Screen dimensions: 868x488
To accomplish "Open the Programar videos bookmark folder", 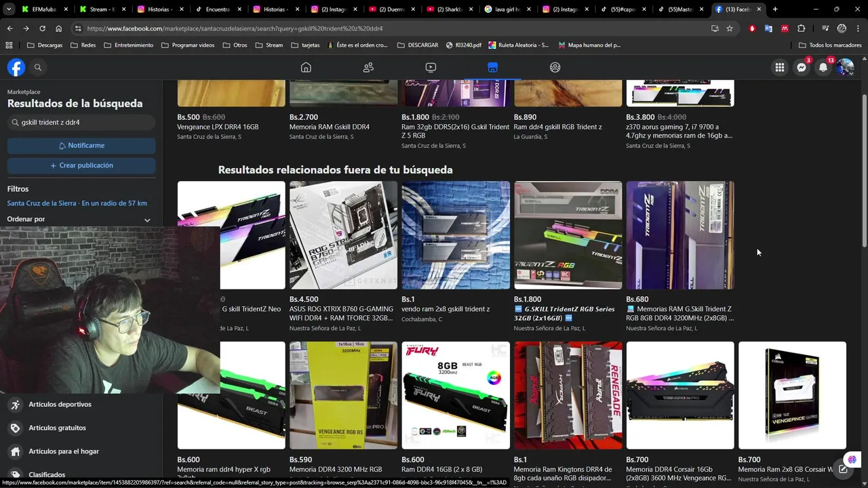I will [x=188, y=45].
